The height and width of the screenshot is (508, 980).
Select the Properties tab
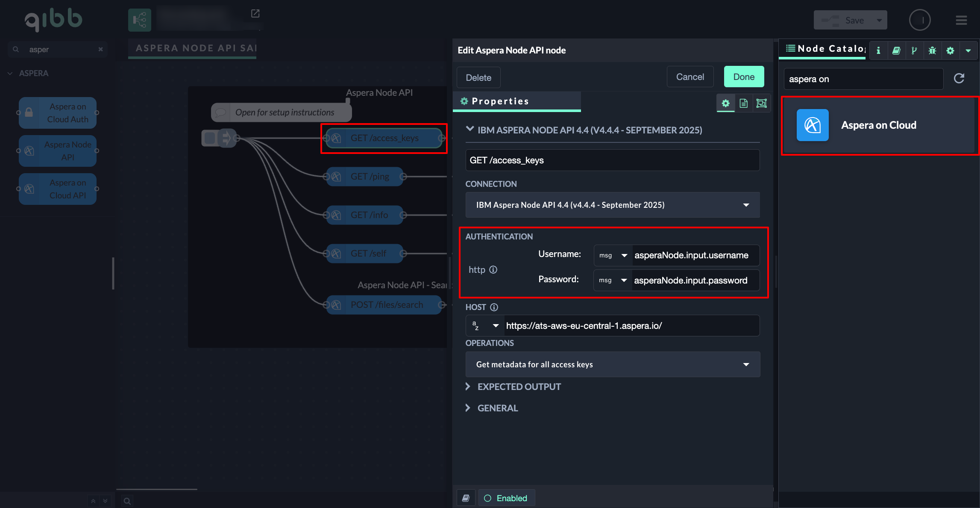[500, 101]
